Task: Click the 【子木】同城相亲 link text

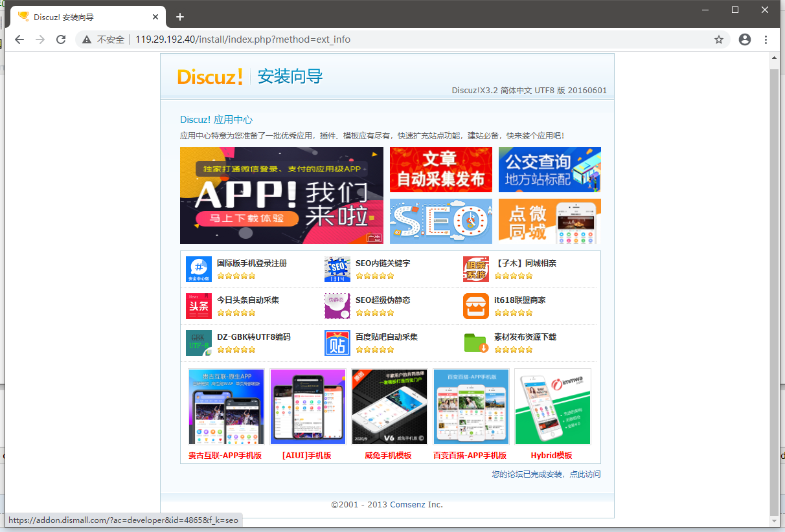Action: [525, 263]
